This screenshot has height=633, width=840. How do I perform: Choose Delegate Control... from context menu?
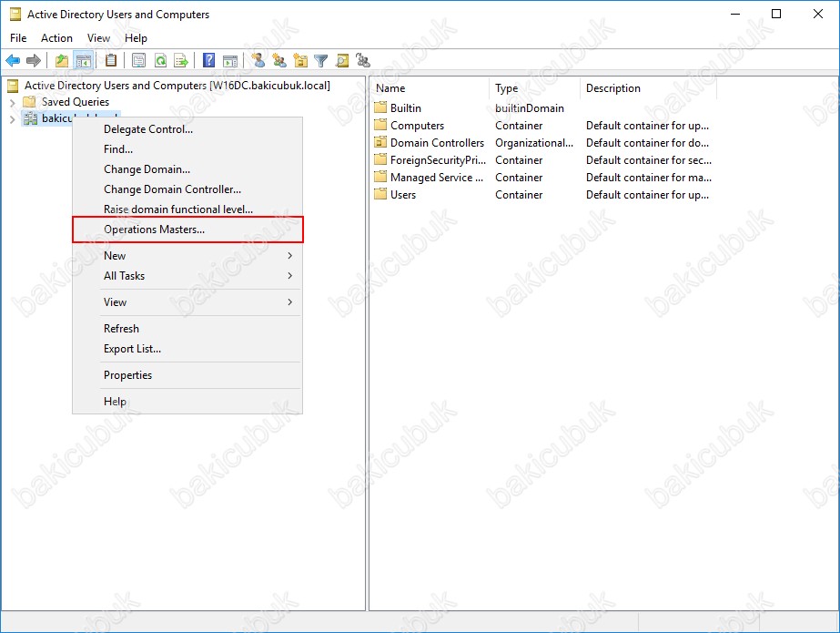[187, 129]
